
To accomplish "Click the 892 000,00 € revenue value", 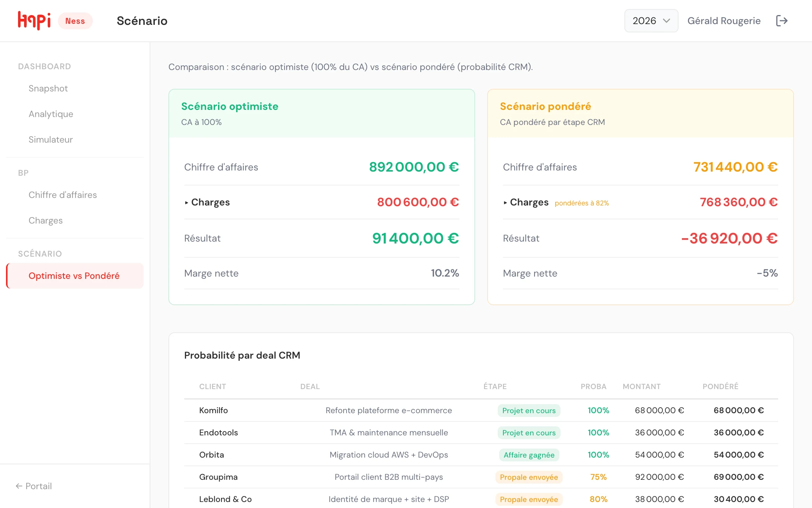I will 414,167.
